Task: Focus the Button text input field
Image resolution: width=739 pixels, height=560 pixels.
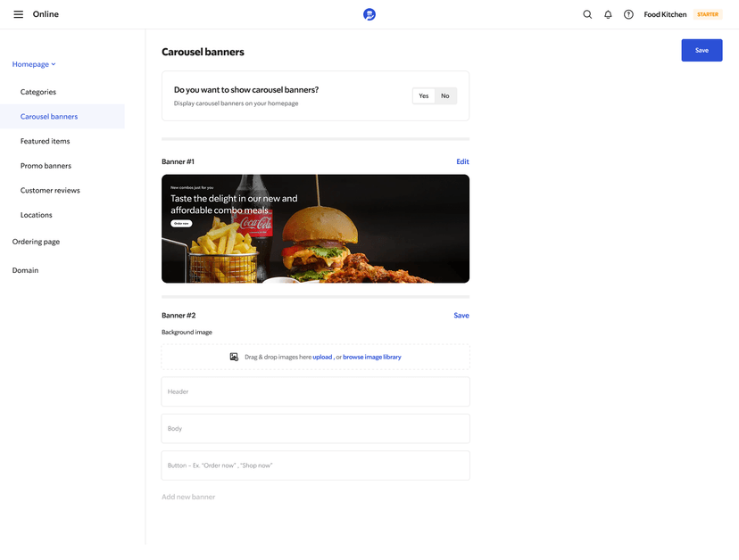Action: coord(315,465)
